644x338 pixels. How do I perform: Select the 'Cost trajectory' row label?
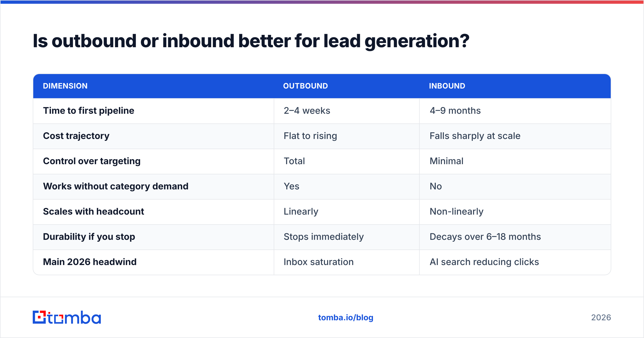coord(76,136)
